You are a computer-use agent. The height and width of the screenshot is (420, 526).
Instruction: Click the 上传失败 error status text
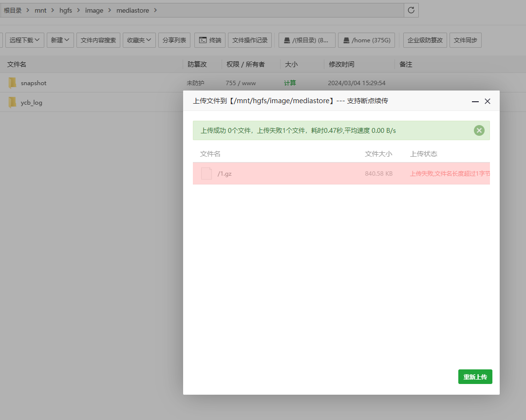[x=450, y=174]
